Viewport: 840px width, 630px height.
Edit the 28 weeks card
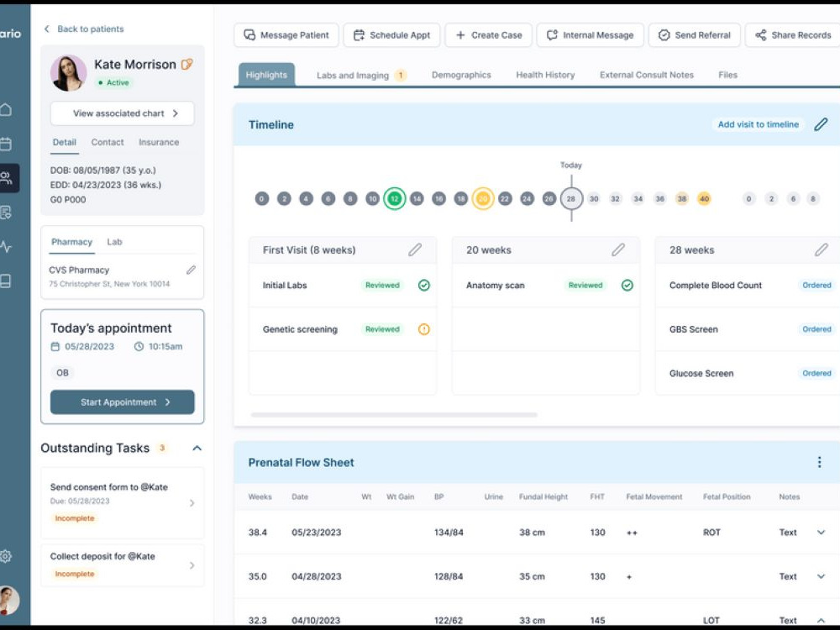pos(822,249)
